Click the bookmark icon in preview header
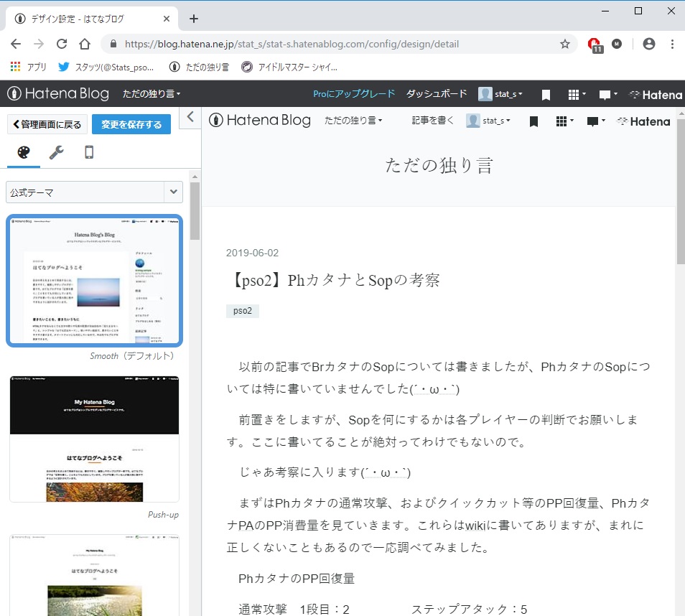This screenshot has width=685, height=616. pos(533,121)
